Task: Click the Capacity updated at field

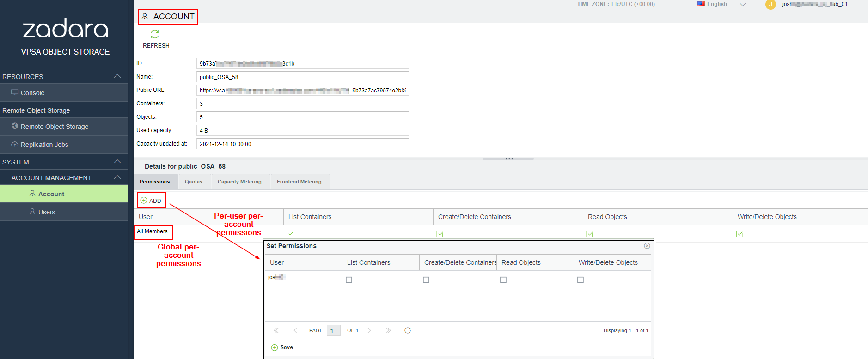Action: point(303,144)
